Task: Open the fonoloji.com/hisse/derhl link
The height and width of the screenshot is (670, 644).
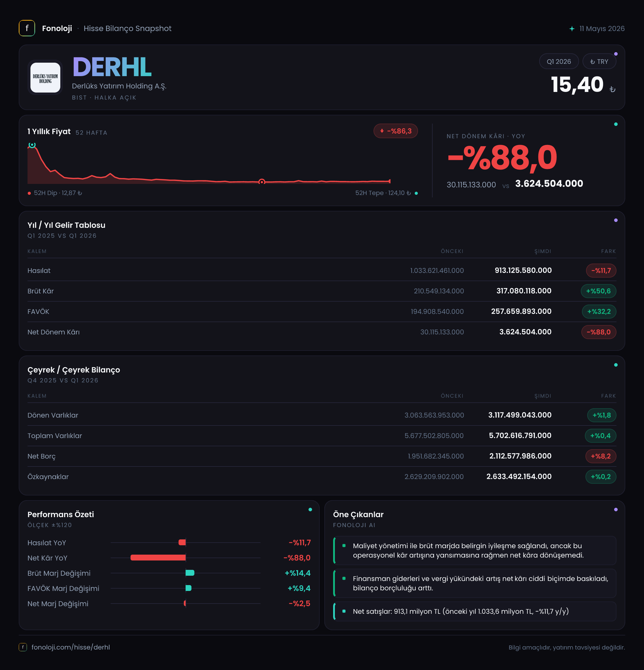Action: point(71,647)
